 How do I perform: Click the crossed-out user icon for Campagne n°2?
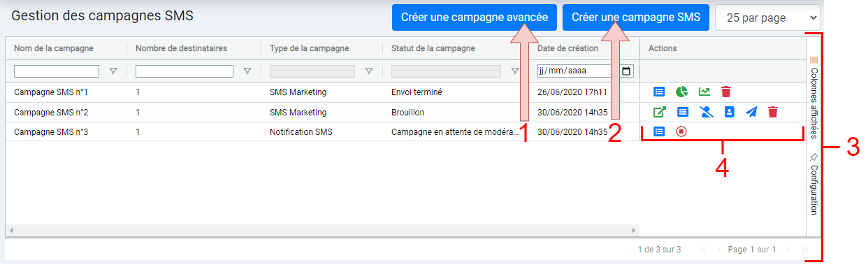pyautogui.click(x=705, y=112)
